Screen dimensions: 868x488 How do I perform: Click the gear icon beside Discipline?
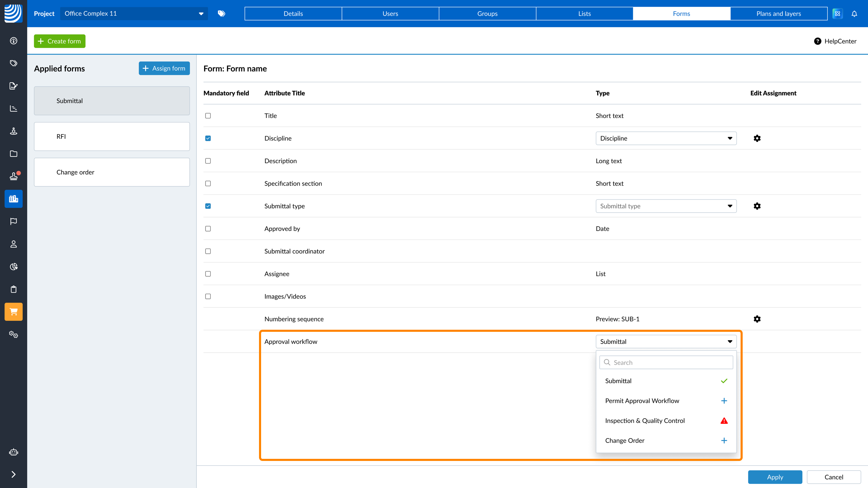tap(757, 138)
